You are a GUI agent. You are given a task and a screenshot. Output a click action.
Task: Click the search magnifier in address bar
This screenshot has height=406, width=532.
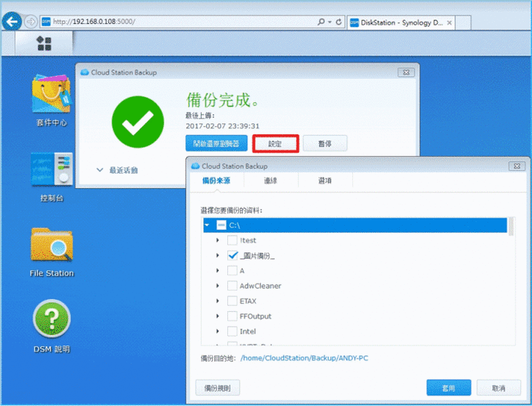tap(321, 22)
